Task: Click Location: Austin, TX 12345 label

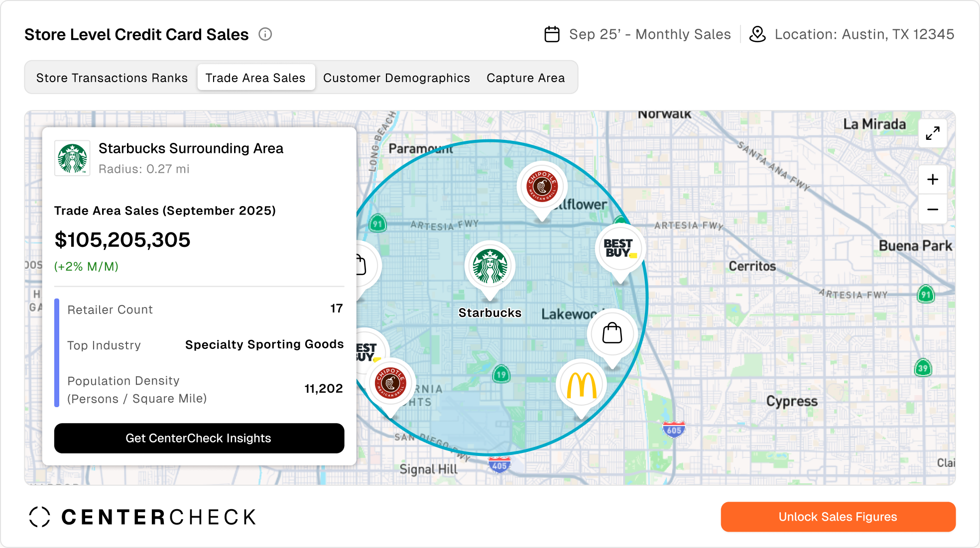Action: click(x=864, y=34)
